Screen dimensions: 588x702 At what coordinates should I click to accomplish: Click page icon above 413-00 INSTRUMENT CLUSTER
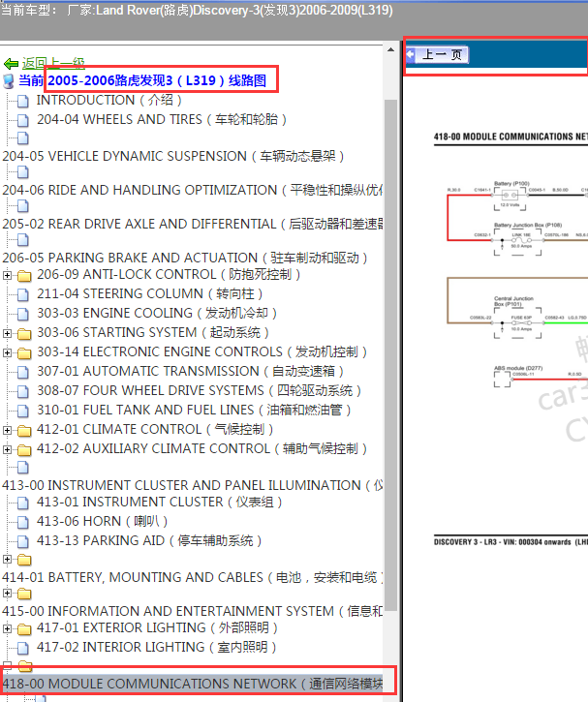coord(23,468)
